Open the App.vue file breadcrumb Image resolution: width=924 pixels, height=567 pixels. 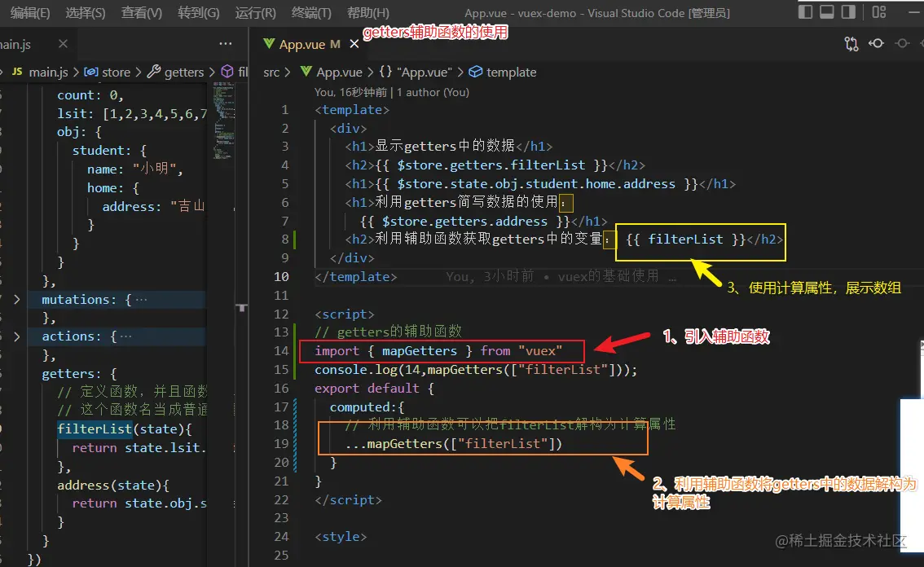pyautogui.click(x=340, y=72)
